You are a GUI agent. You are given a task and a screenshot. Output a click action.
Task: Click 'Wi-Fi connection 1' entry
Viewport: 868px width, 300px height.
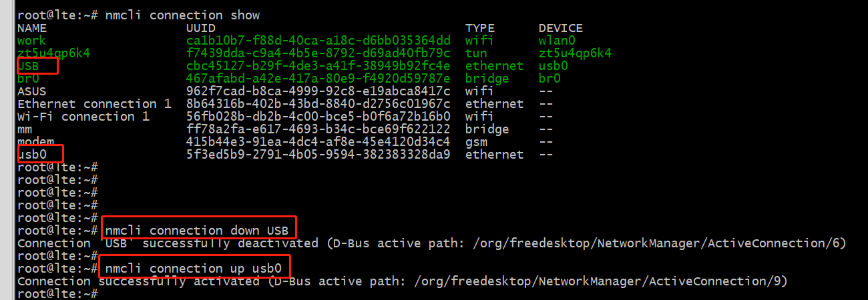pyautogui.click(x=83, y=117)
